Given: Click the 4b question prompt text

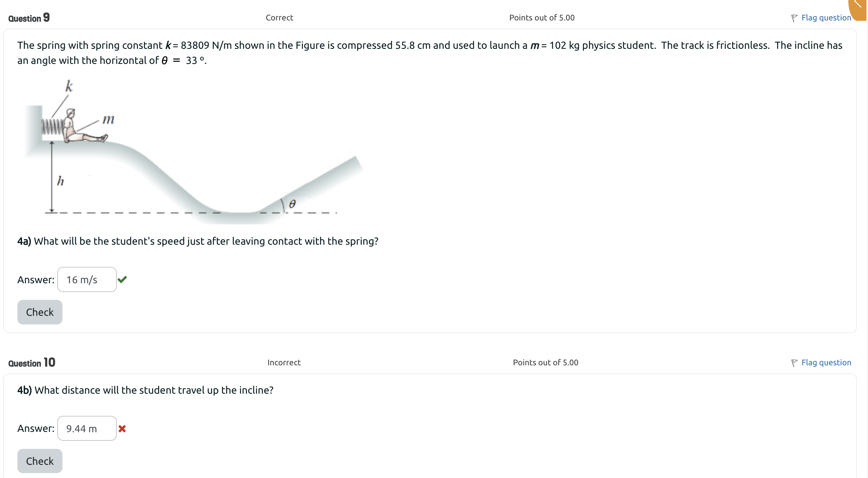Looking at the screenshot, I should pos(145,390).
